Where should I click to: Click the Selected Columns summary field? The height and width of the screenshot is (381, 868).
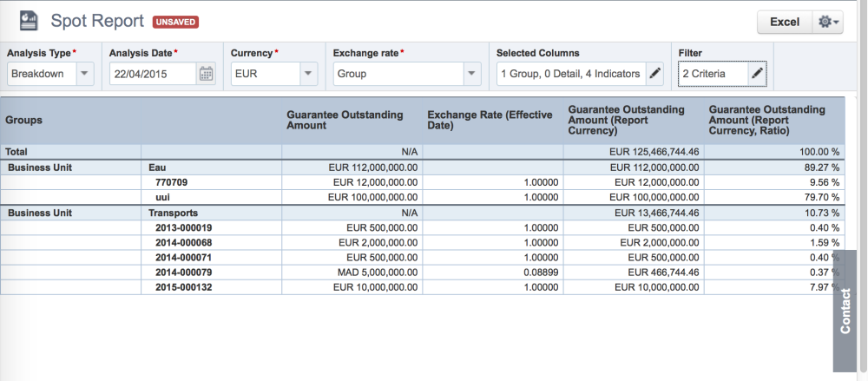(571, 74)
